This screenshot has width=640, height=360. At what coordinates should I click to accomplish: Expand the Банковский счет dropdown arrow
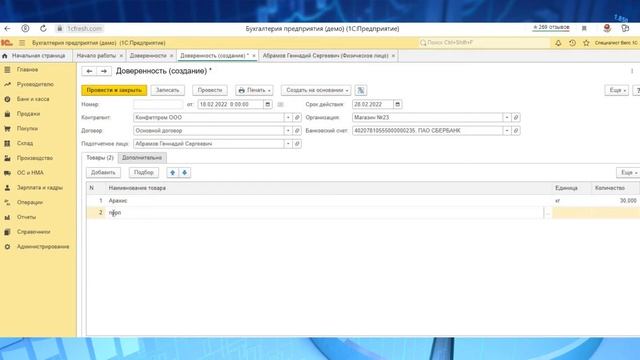[507, 131]
